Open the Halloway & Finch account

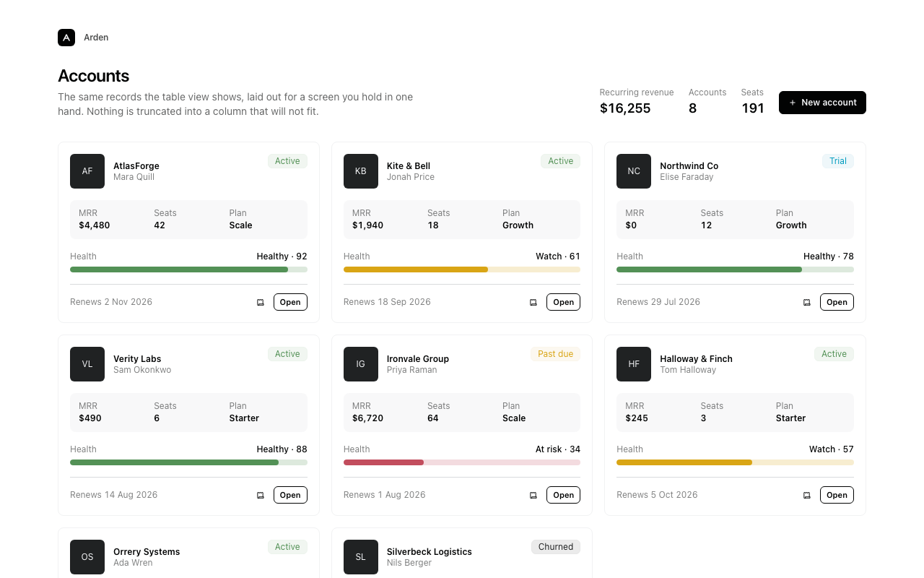click(837, 495)
